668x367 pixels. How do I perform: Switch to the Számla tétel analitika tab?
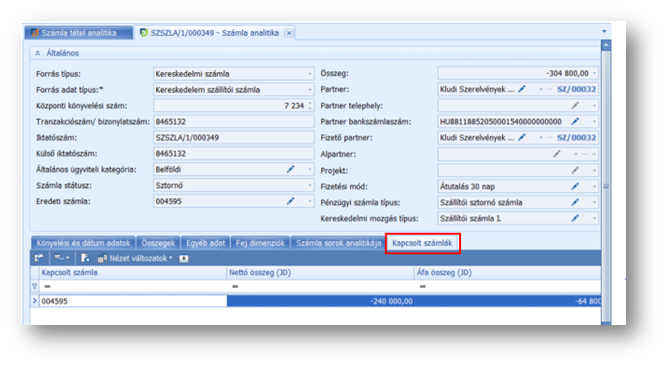pyautogui.click(x=78, y=33)
